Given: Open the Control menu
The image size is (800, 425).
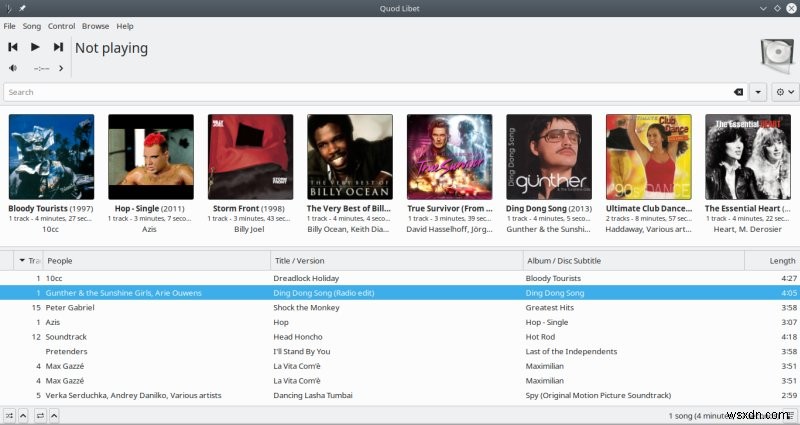Looking at the screenshot, I should coord(61,26).
